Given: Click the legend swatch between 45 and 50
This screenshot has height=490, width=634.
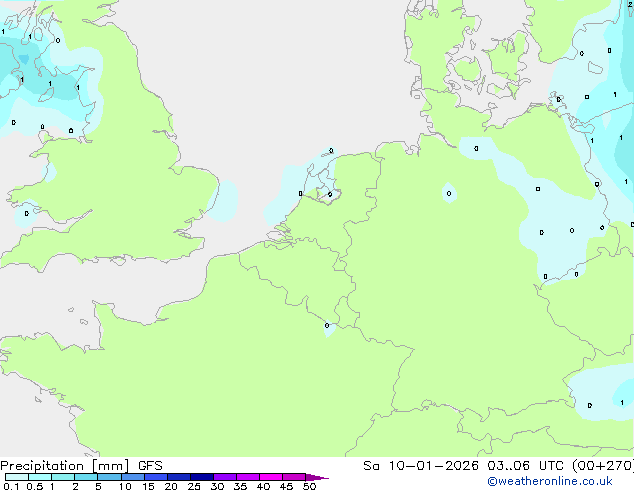Looking at the screenshot, I should 294,477.
